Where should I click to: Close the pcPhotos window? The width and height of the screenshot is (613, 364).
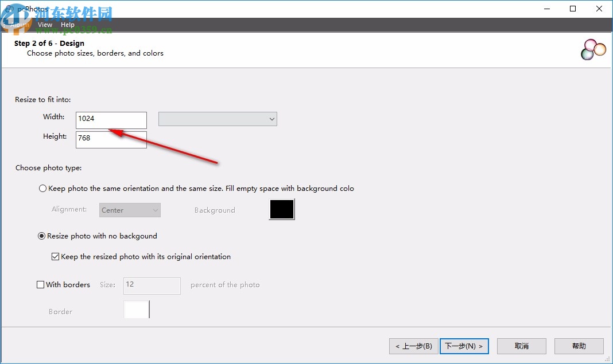coord(599,9)
